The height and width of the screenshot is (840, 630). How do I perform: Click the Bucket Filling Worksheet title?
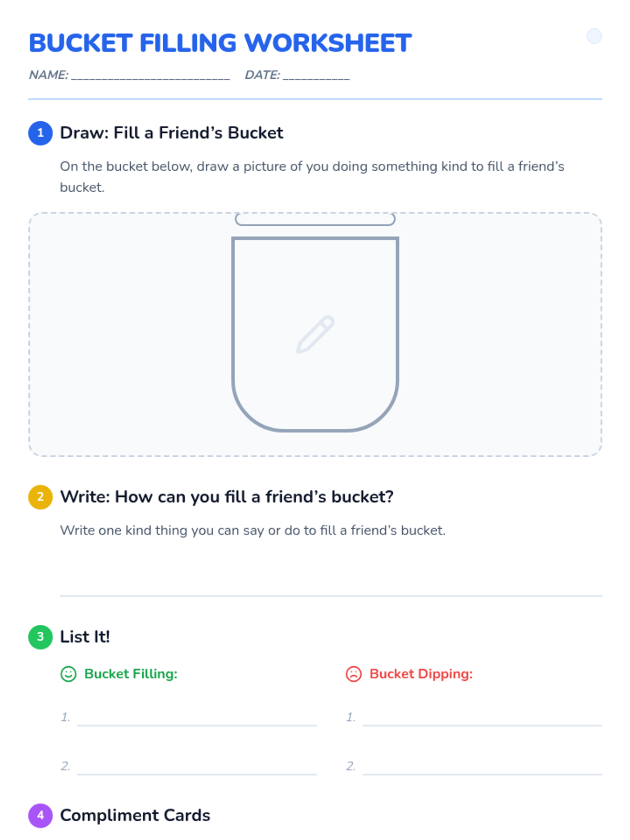pos(220,43)
